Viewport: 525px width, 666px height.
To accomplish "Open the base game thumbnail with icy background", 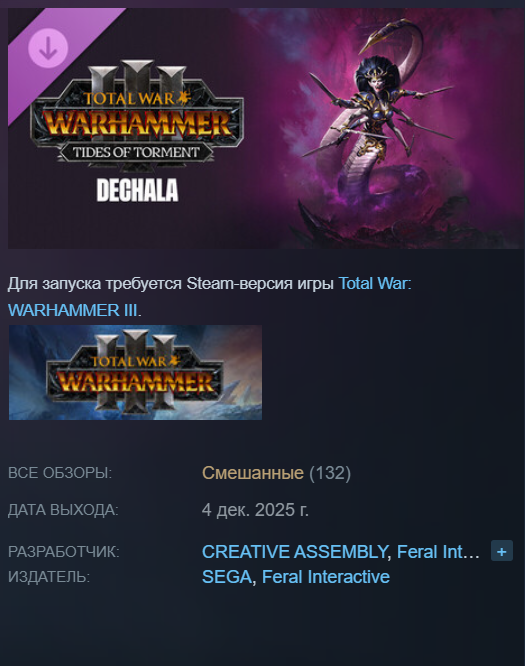I will pyautogui.click(x=135, y=373).
